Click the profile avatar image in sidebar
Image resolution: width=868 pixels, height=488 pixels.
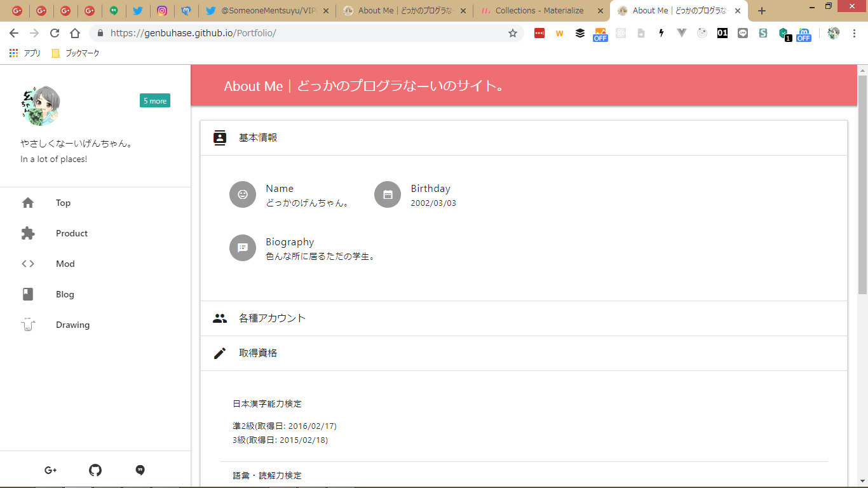[41, 105]
